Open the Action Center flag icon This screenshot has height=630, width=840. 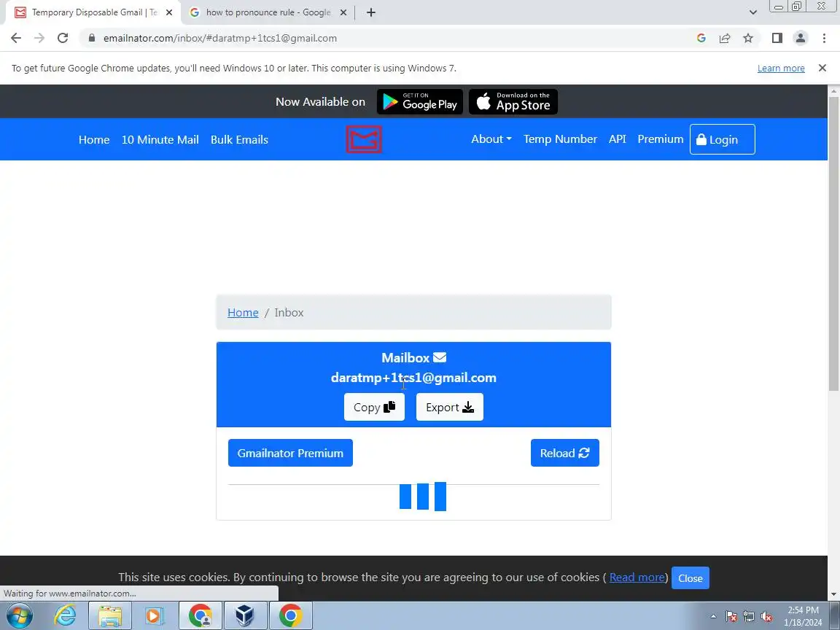coord(731,617)
